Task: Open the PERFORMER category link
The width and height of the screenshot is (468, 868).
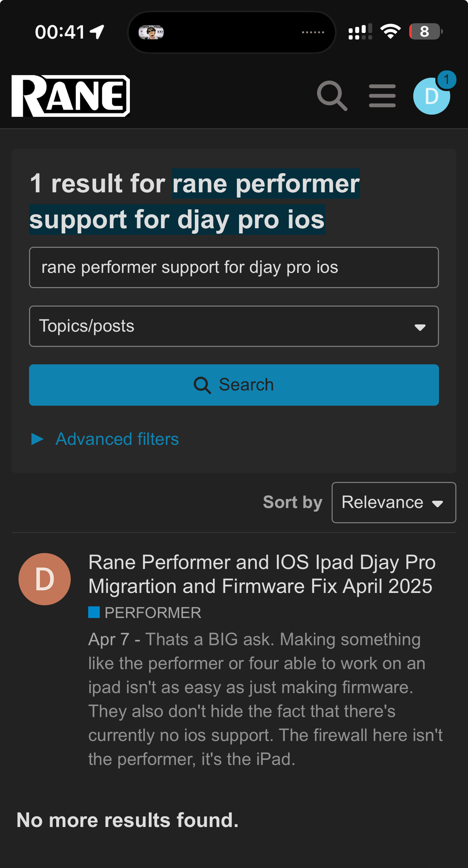Action: click(x=153, y=613)
